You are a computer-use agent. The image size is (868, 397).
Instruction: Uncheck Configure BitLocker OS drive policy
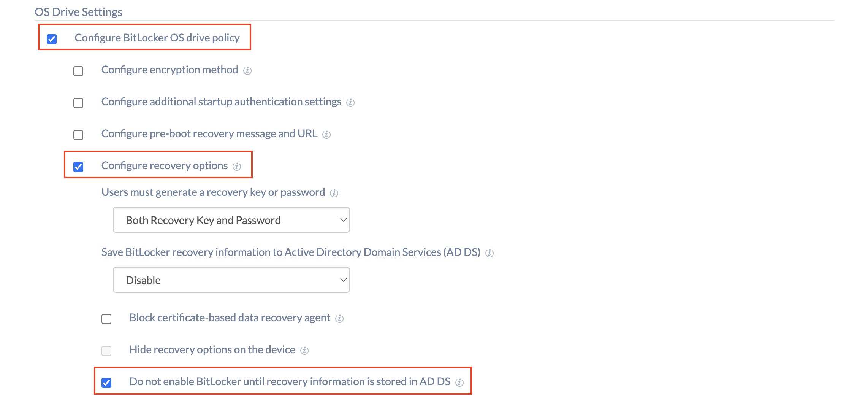52,39
